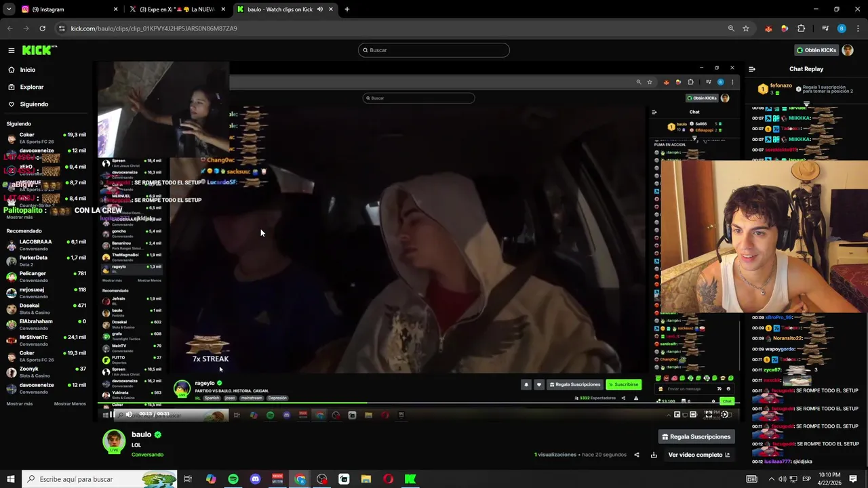This screenshot has height=488, width=868.
Task: Open LACOBRAAA recommended channel
Action: click(x=46, y=245)
